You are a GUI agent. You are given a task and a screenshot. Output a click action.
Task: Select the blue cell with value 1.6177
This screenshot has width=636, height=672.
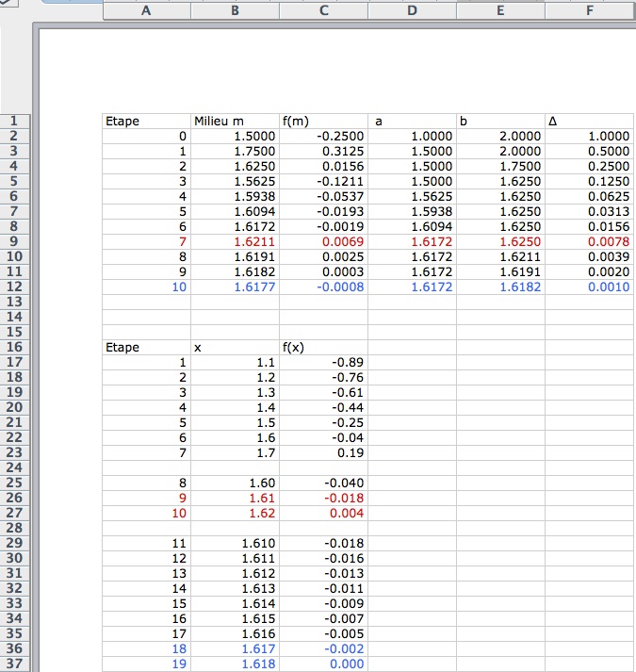tap(235, 287)
